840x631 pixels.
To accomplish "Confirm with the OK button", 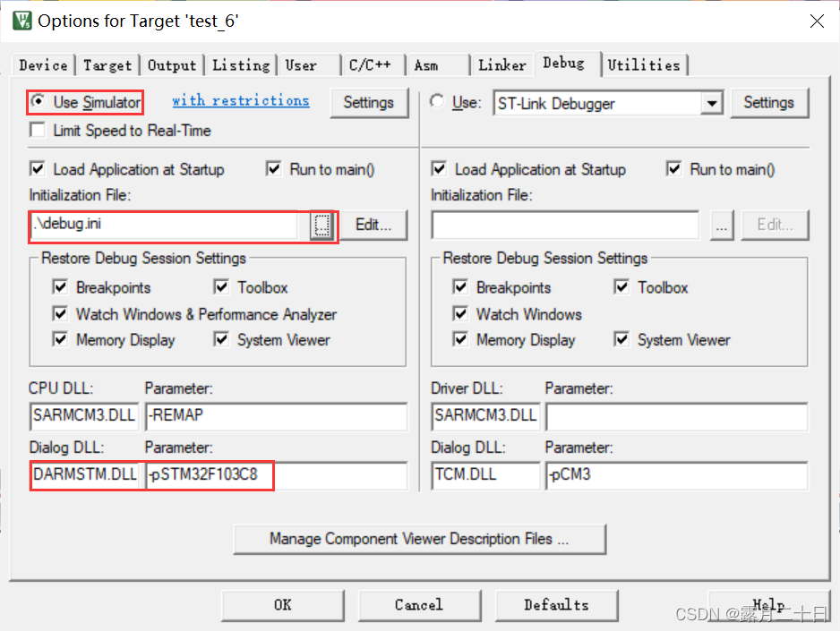I will coord(283,605).
